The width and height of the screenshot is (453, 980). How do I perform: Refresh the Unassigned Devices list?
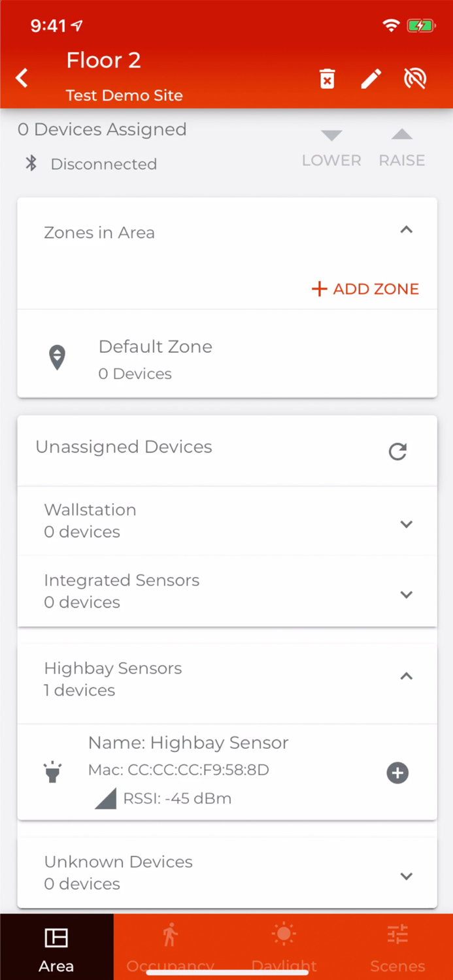[397, 451]
